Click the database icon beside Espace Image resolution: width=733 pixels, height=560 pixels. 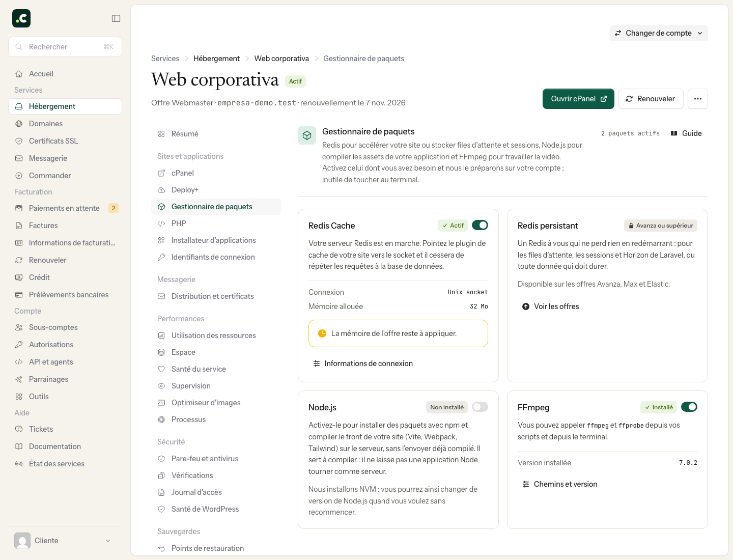(x=161, y=352)
